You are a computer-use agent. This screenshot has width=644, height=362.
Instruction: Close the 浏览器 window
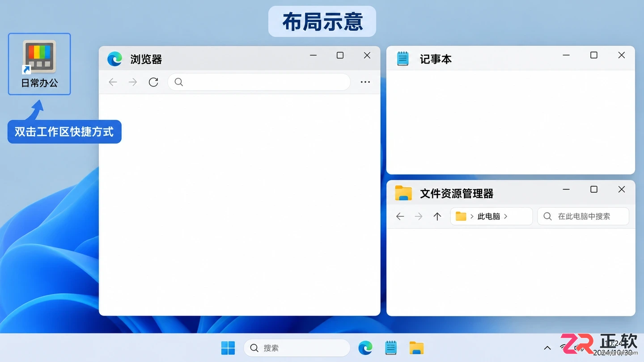tap(367, 55)
